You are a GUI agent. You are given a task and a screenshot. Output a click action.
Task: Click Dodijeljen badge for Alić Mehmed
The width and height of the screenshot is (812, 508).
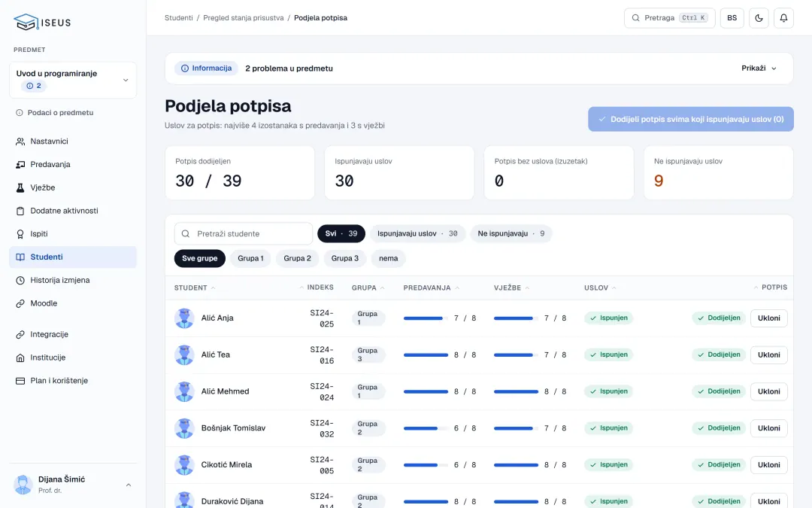pos(719,391)
